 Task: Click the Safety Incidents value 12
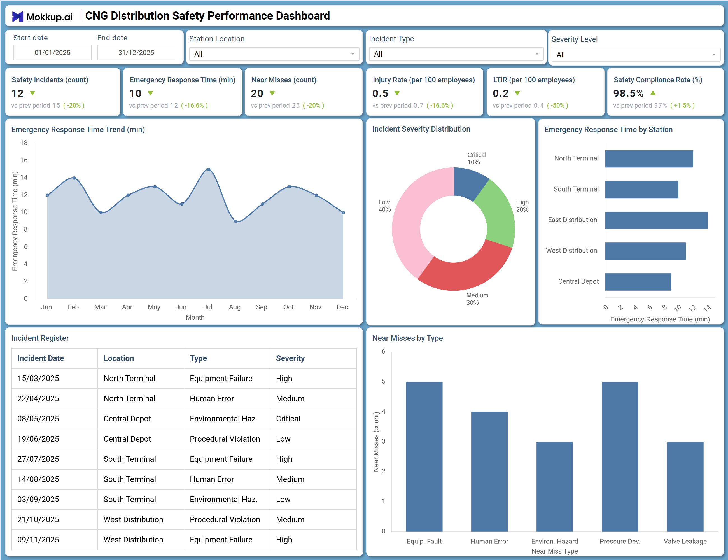click(18, 93)
